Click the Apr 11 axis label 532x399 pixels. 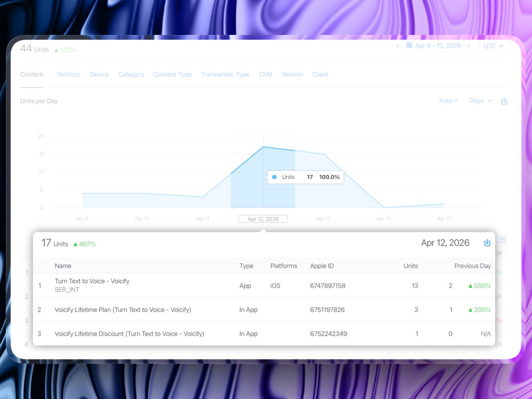tap(203, 219)
